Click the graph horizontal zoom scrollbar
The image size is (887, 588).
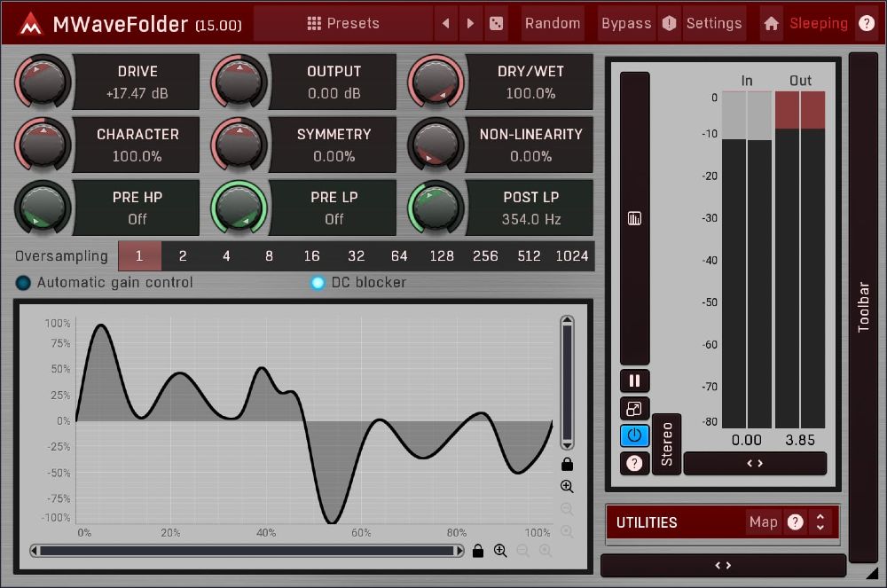coord(247,551)
